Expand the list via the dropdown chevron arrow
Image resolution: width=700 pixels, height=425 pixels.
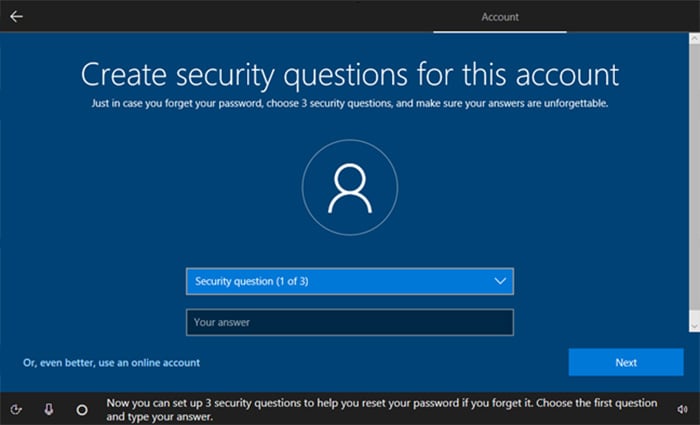[x=500, y=281]
